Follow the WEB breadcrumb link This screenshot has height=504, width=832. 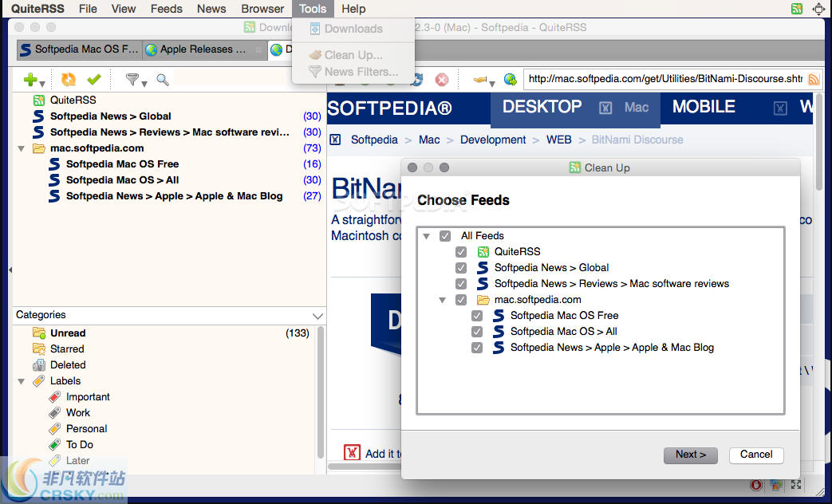coord(558,140)
